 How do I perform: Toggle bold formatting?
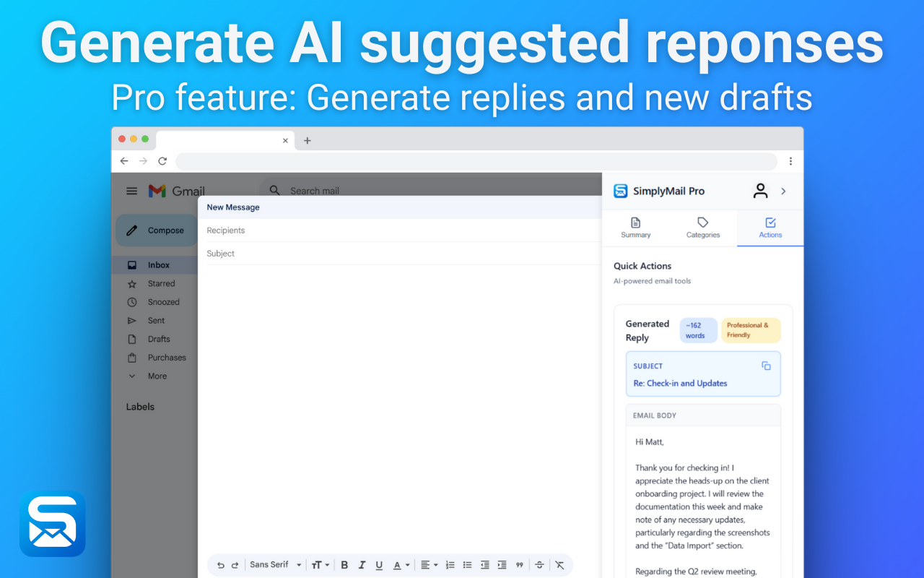(x=344, y=565)
